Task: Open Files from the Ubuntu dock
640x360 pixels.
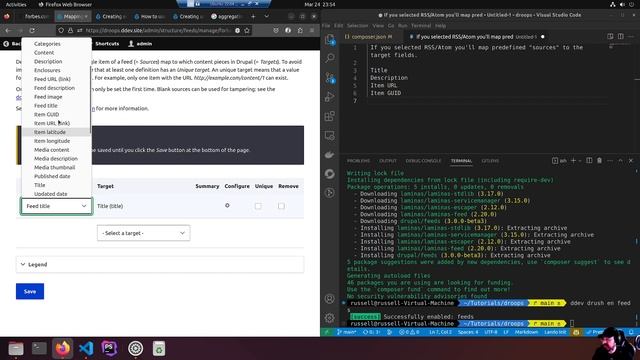Action: pyautogui.click(x=16, y=348)
